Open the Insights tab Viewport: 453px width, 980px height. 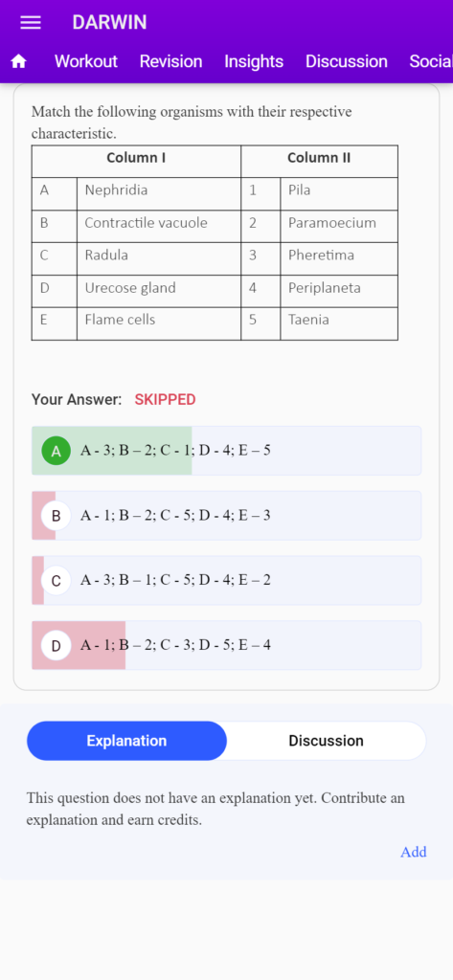254,61
